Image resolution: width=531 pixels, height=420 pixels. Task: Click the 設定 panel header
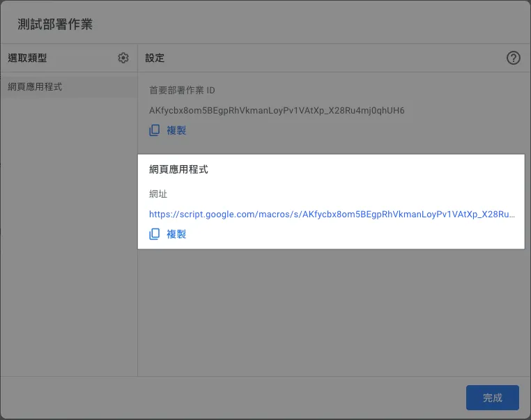point(155,58)
